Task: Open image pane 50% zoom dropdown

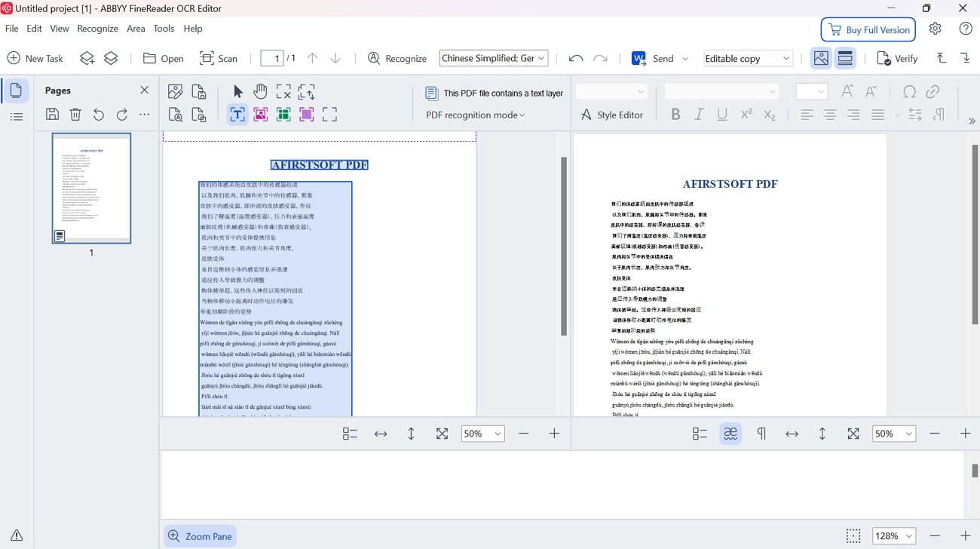Action: (482, 434)
